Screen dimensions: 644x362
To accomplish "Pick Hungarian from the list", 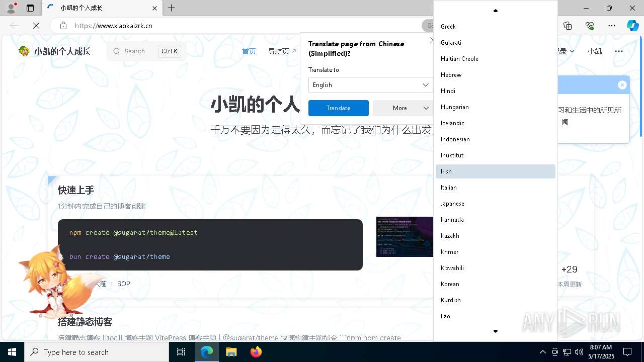I will pos(496,107).
